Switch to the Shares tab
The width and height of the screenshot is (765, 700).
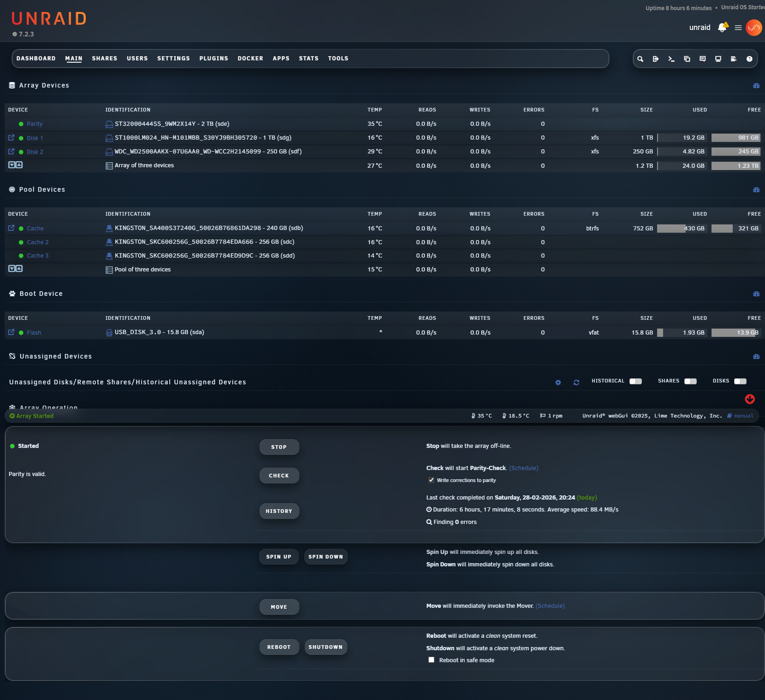(105, 59)
